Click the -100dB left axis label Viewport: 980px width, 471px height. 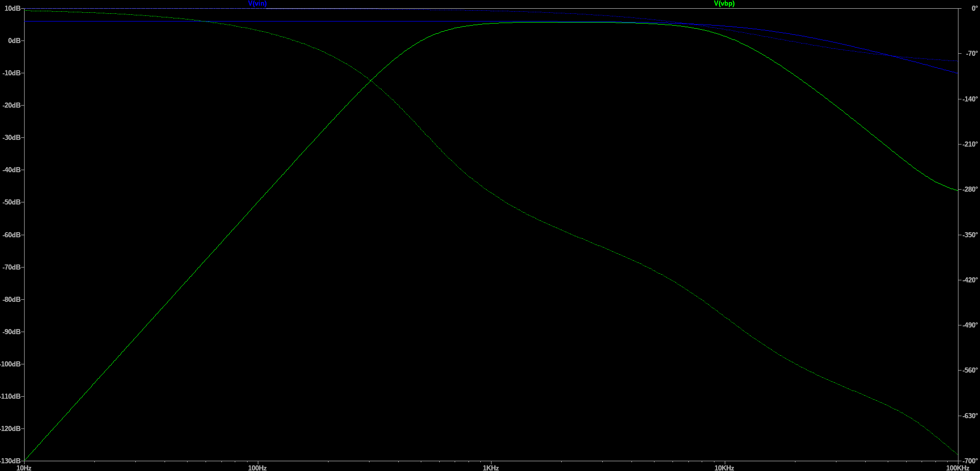pos(11,364)
